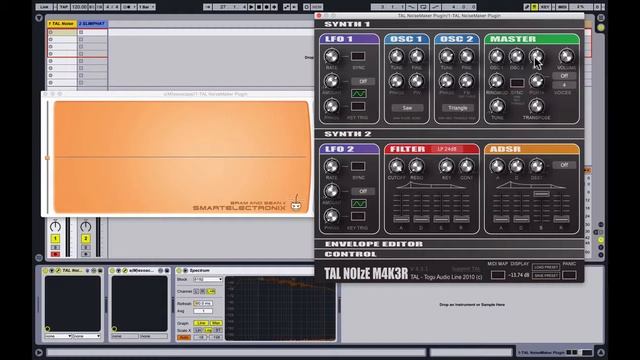Click the Load Preset button

[x=546, y=267]
